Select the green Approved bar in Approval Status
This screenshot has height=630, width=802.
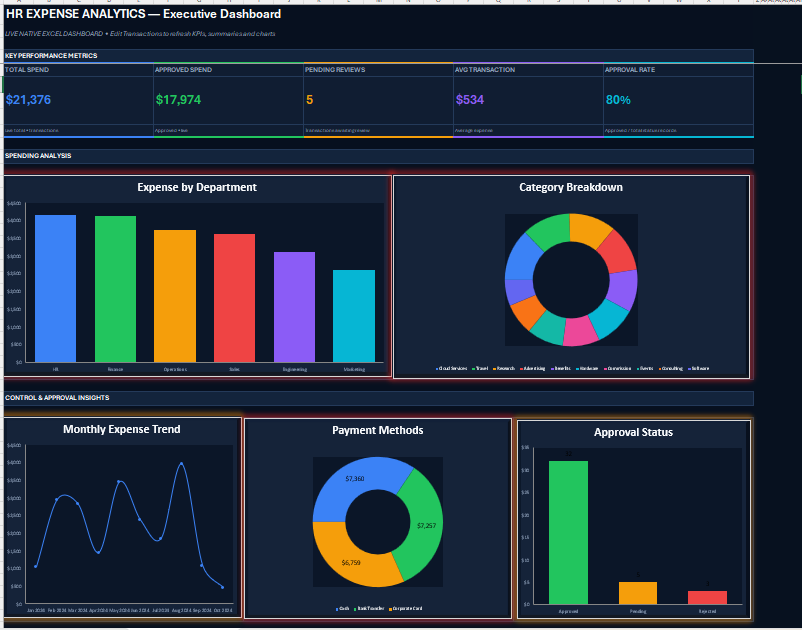(568, 532)
